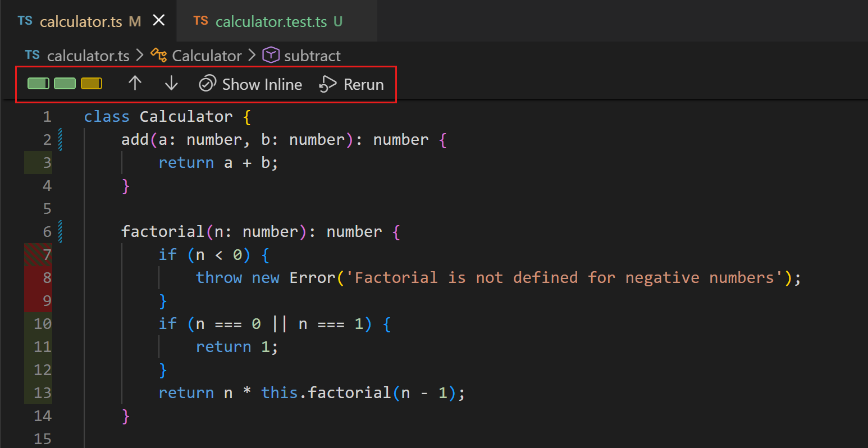
Task: Click the change marker beside line 2
Action: (x=60, y=140)
